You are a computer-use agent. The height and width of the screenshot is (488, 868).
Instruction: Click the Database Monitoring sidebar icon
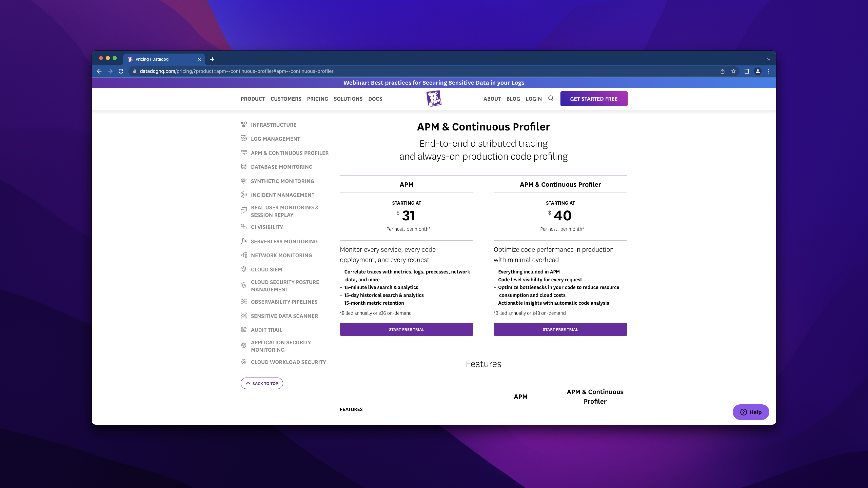244,166
